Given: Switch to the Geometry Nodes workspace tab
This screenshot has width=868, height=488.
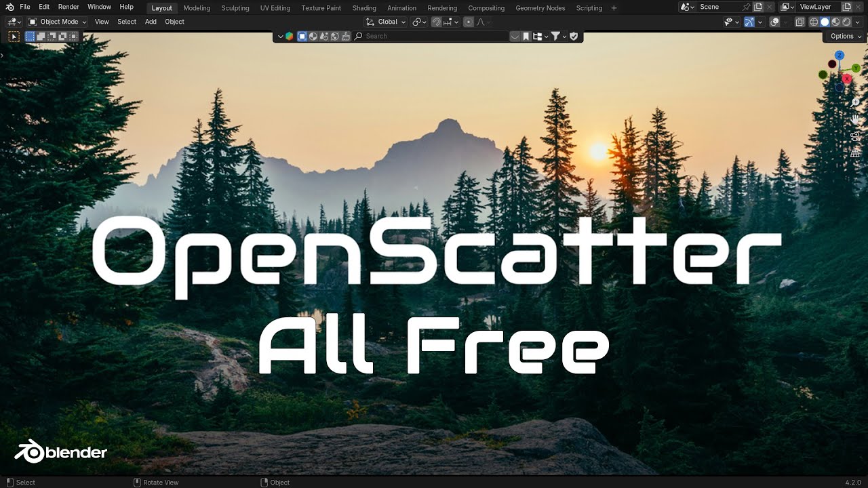Looking at the screenshot, I should (x=540, y=8).
